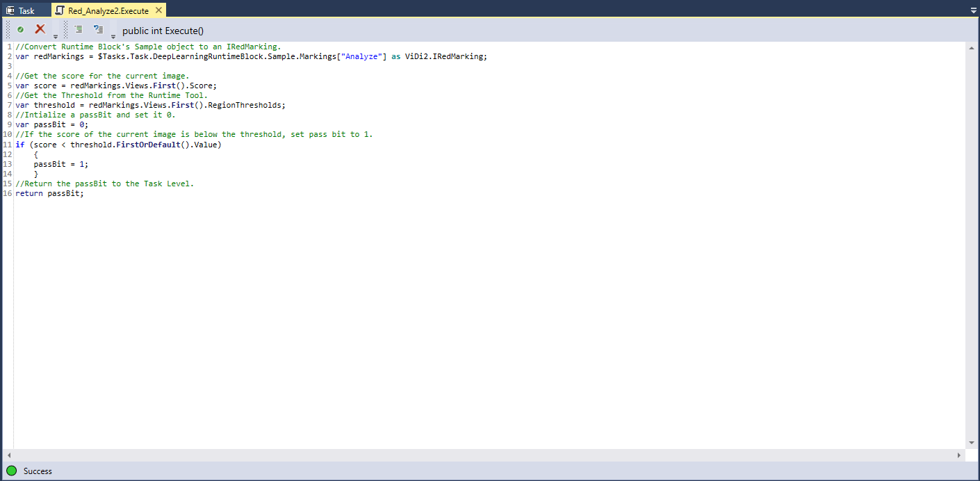Click the "//If the score of the current image" comment

click(194, 134)
